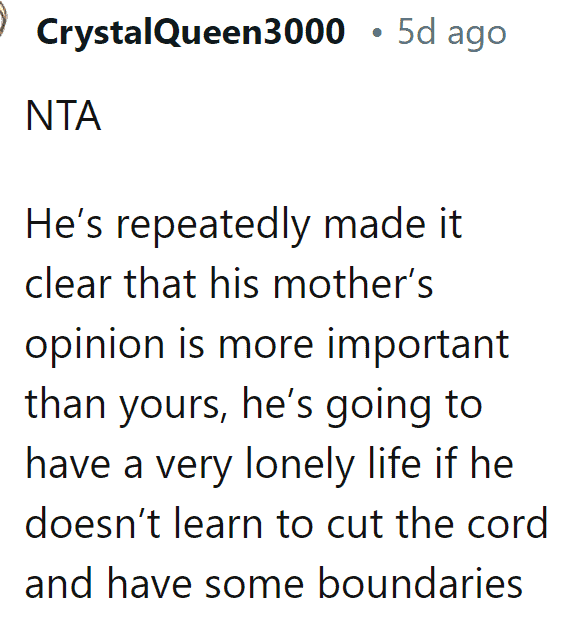The height and width of the screenshot is (625, 570).
Task: Open the commenter's avatar beside CrystalQueen3000
Action: pyautogui.click(x=3, y=20)
